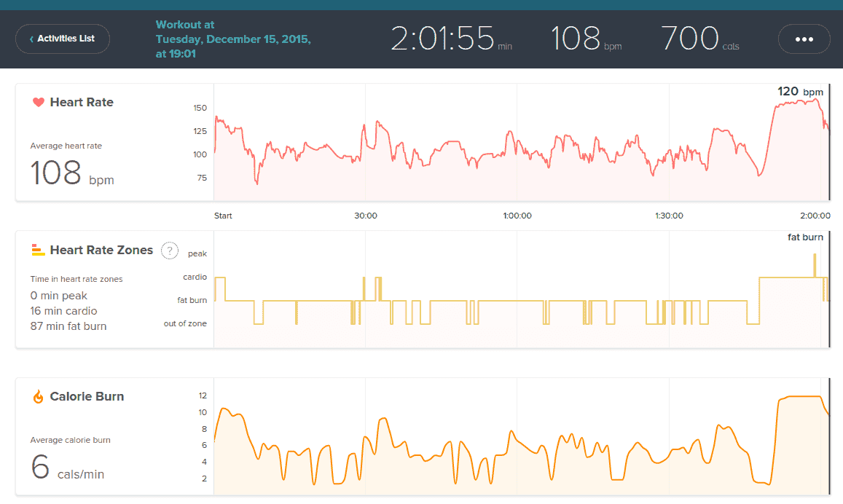Click the 1:00:00 time axis marker
This screenshot has width=843, height=504.
(x=517, y=216)
